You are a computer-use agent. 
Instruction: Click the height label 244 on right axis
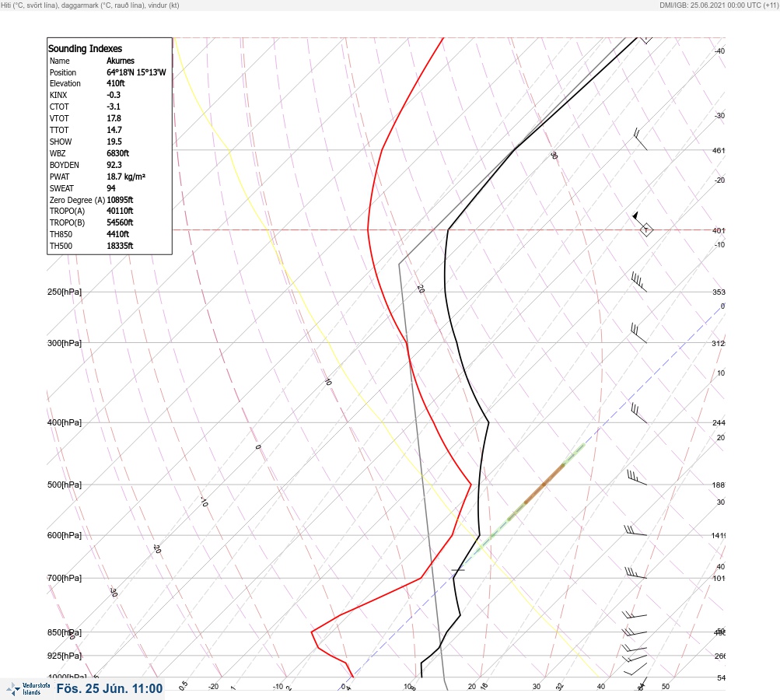(x=719, y=423)
